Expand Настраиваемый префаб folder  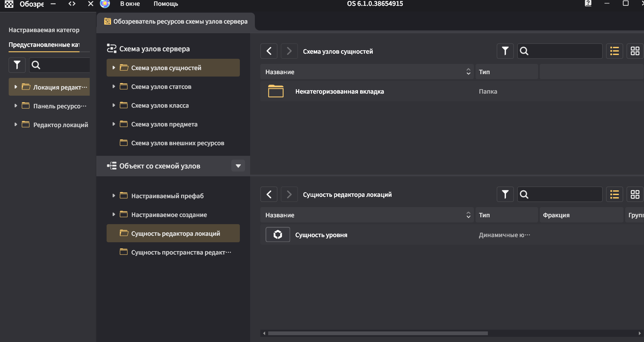pyautogui.click(x=114, y=196)
